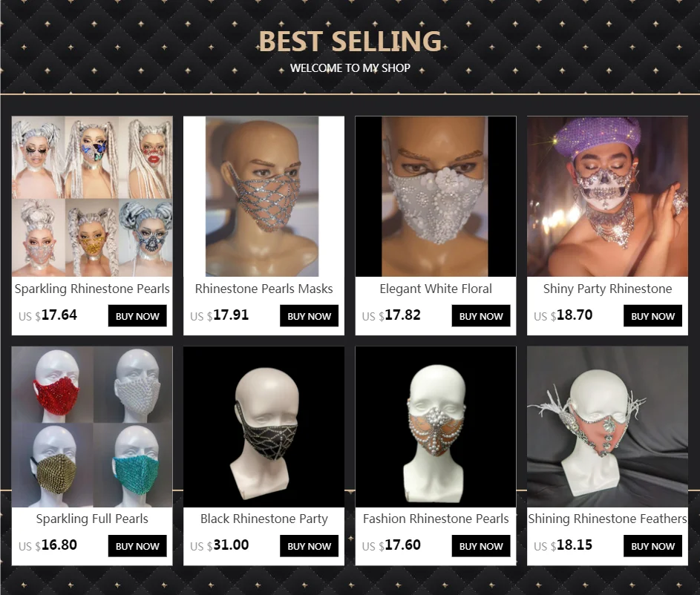Screen dimensions: 700x595
Task: Click the BEST SELLING banner heading
Action: pyautogui.click(x=350, y=41)
